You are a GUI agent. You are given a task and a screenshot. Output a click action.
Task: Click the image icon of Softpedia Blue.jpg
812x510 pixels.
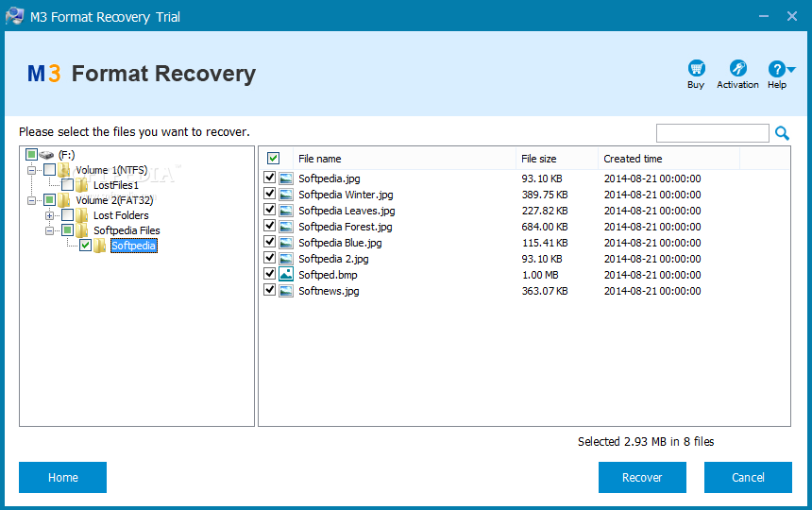tap(286, 243)
